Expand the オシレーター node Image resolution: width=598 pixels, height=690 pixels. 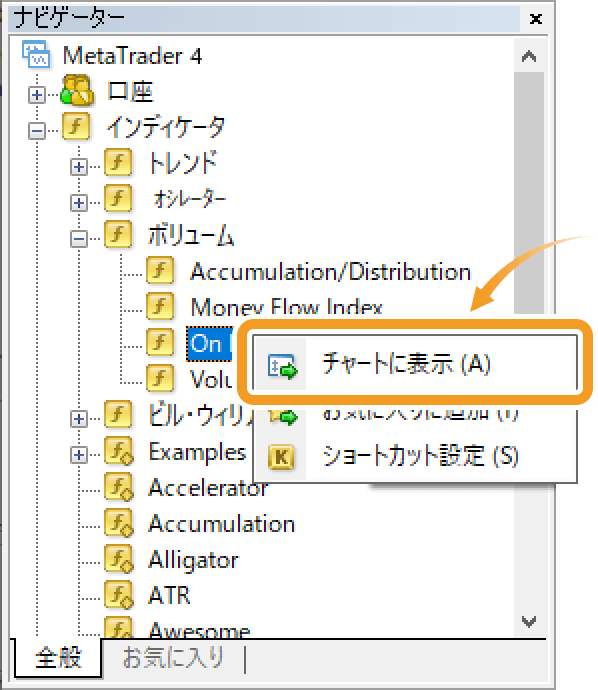[x=79, y=203]
